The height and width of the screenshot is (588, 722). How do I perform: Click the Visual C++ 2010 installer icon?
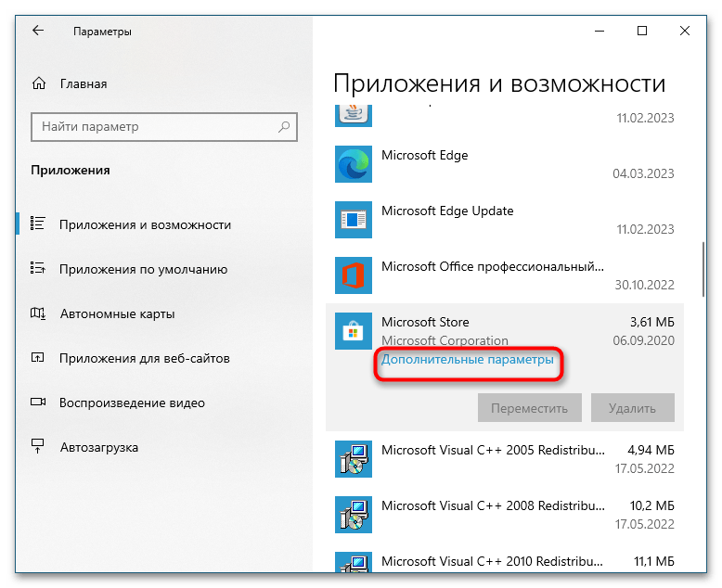point(354,562)
